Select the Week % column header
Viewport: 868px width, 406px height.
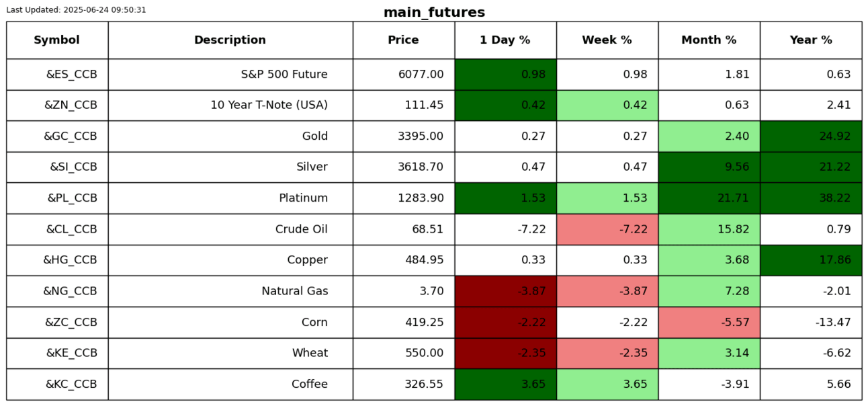[x=607, y=40]
